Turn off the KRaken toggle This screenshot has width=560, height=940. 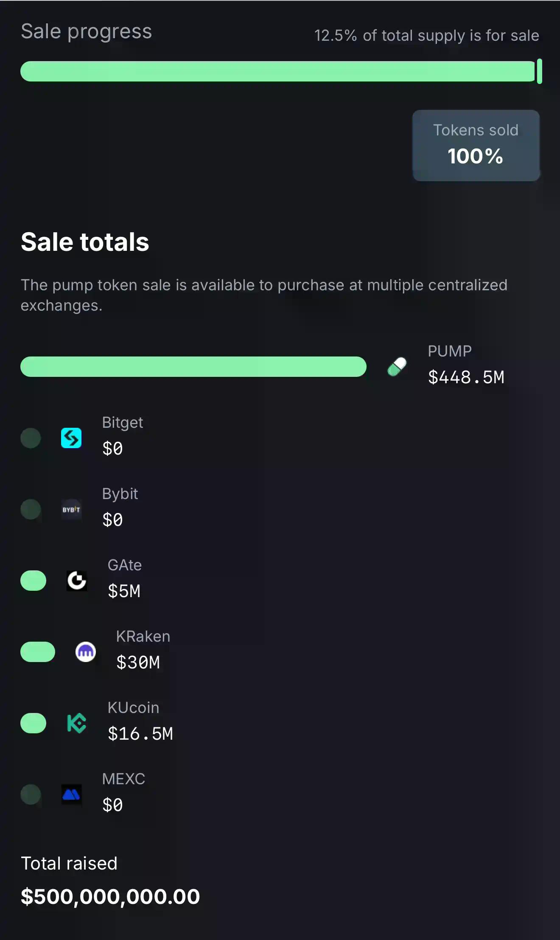pyautogui.click(x=37, y=652)
